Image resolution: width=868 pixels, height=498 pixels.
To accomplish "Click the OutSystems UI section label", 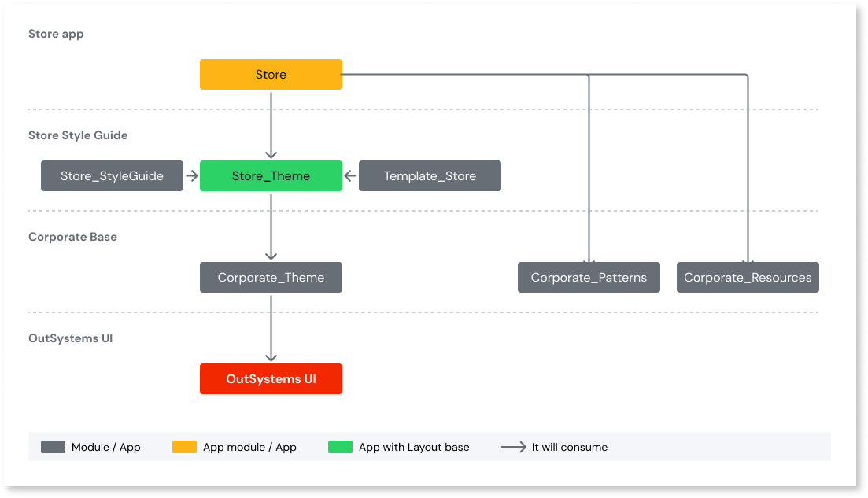I will pos(71,338).
